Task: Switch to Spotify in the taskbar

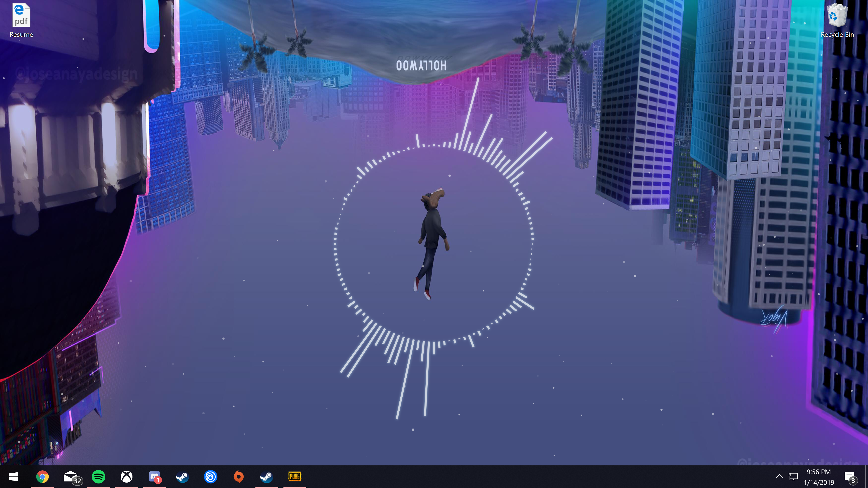Action: (x=98, y=476)
